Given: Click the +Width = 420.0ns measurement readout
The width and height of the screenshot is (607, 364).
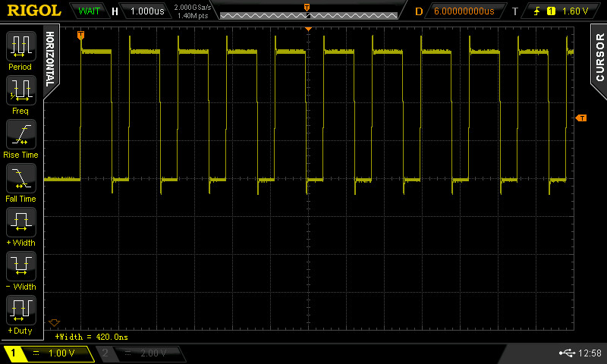Looking at the screenshot, I should tap(92, 335).
